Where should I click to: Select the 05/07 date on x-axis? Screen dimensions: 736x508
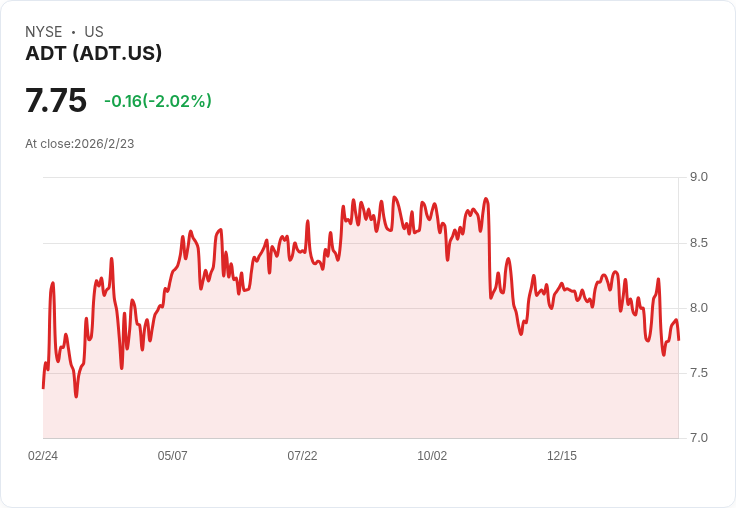point(172,456)
